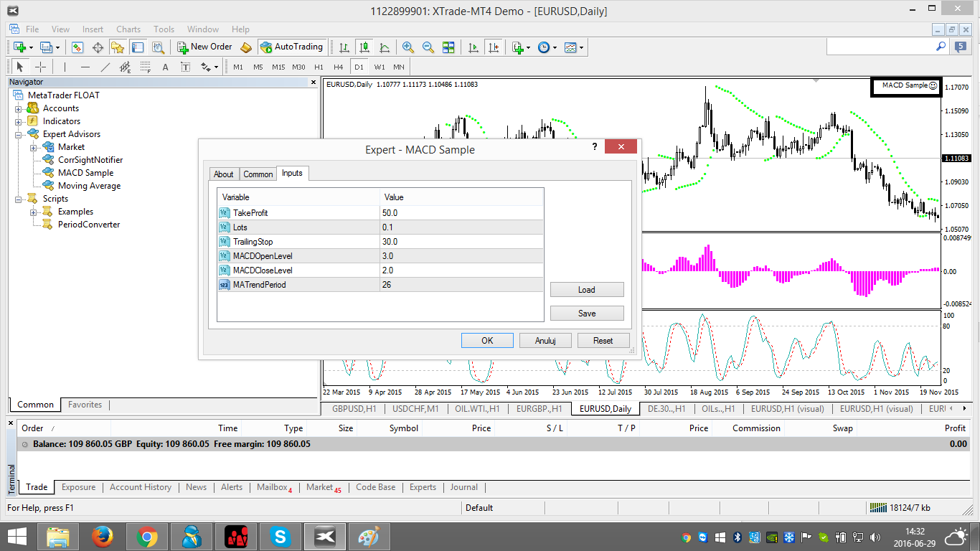Click the tile windows icon in toolbar

click(448, 47)
